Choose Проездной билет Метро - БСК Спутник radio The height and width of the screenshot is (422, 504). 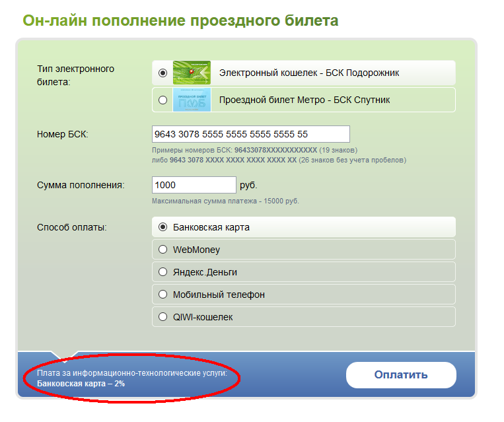point(163,100)
